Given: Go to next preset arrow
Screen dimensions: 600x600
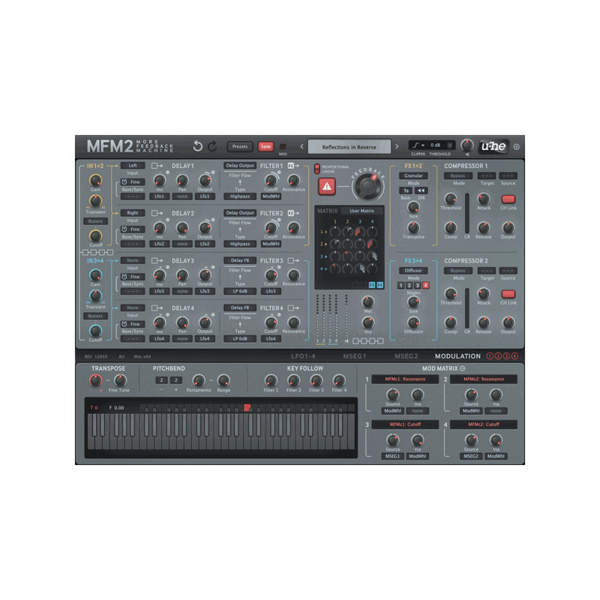Looking at the screenshot, I should coord(397,147).
